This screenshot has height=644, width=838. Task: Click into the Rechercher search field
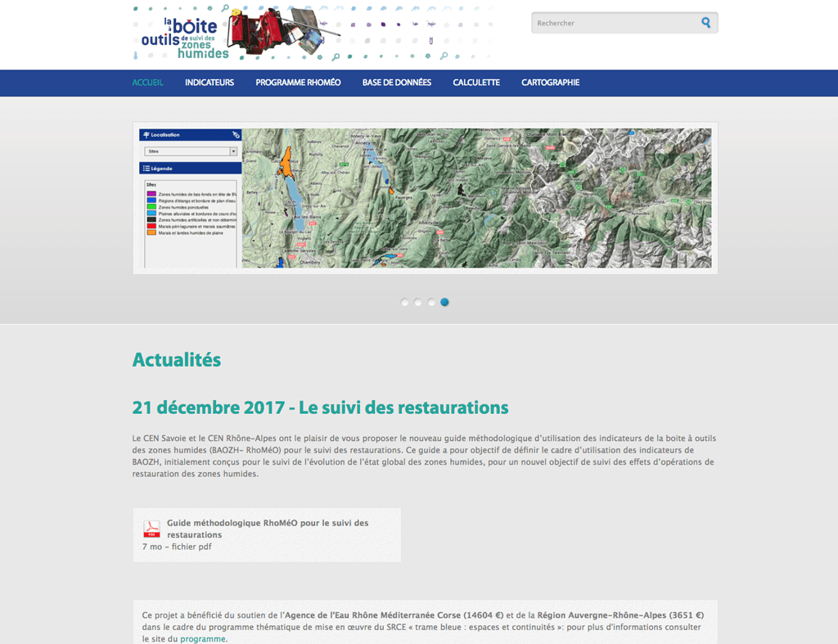click(614, 23)
